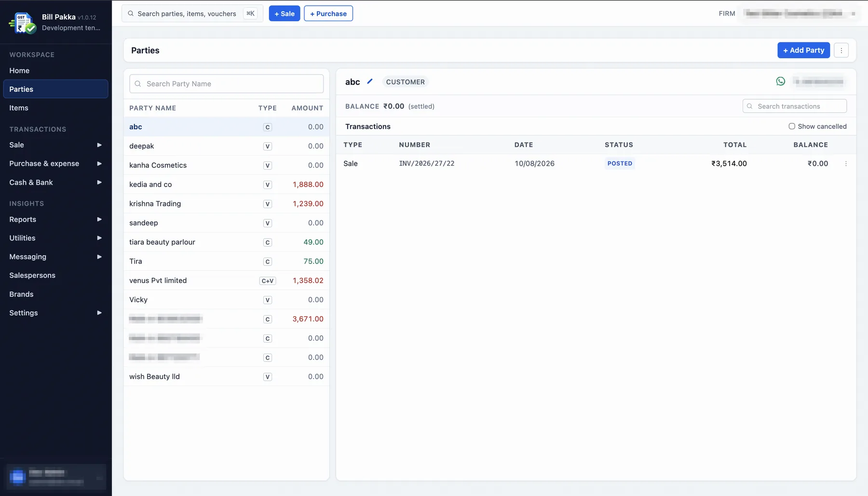This screenshot has height=496, width=868.
Task: Open the three-dot menu beside Add Party
Action: [x=841, y=50]
